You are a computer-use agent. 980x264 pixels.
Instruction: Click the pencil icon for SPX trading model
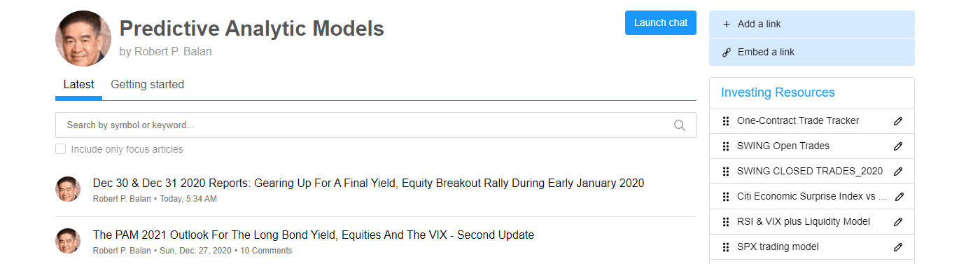tap(898, 247)
